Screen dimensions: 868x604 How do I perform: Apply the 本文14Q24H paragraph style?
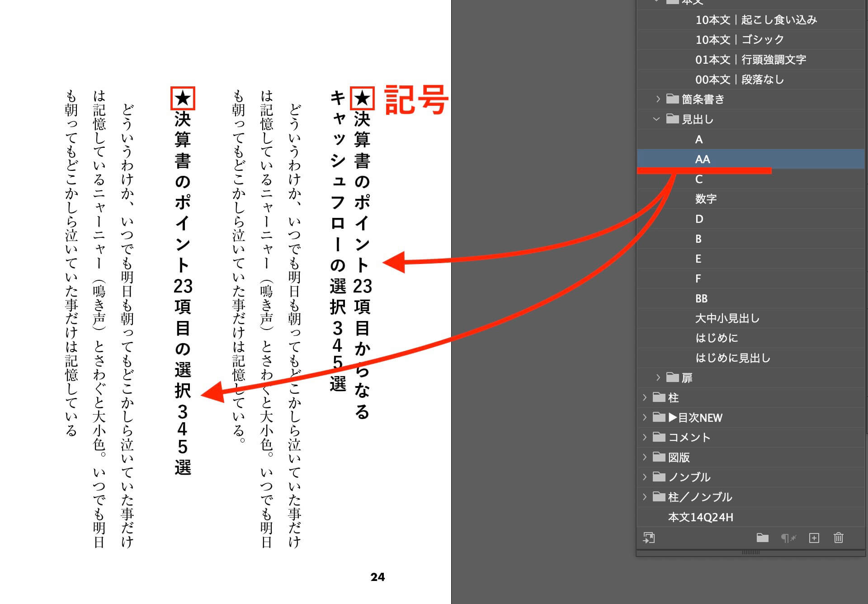pyautogui.click(x=700, y=517)
